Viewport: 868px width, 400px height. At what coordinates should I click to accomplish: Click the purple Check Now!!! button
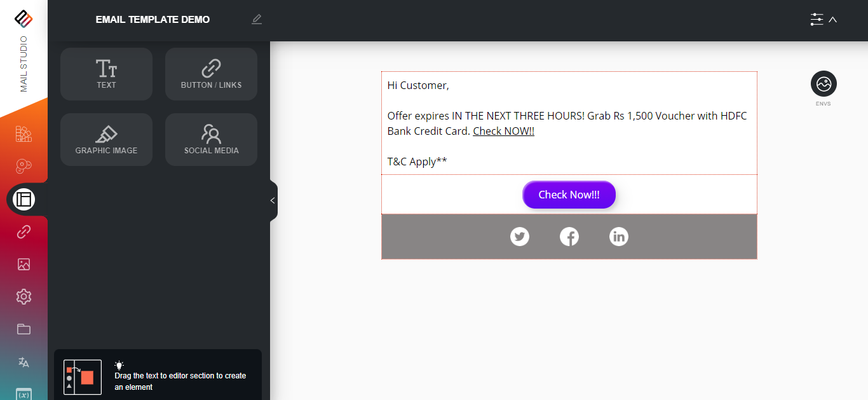click(569, 195)
